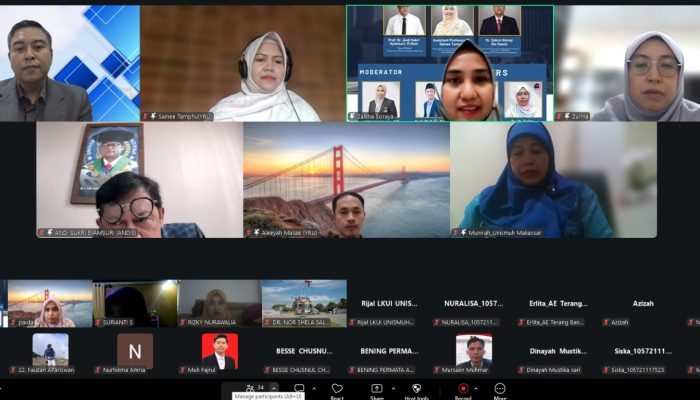Select RIZKY NURAWALIA video tile
The image size is (700, 400).
(x=219, y=304)
